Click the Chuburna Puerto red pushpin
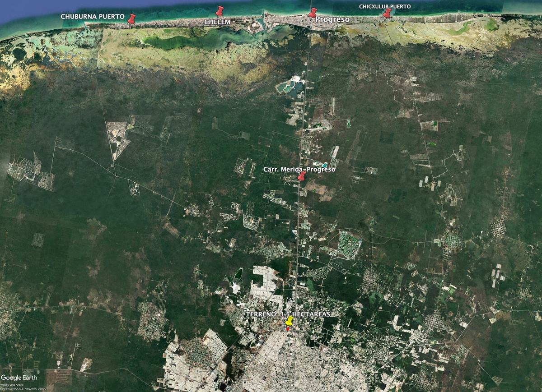 click(x=131, y=18)
